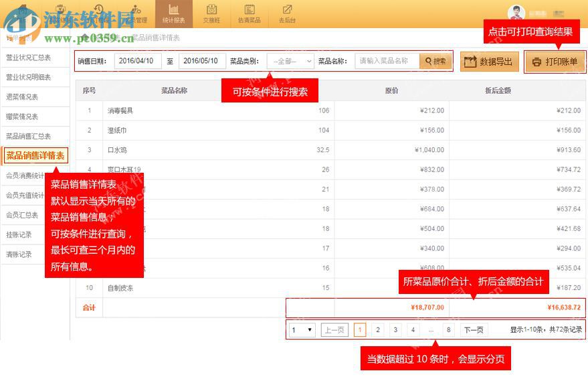This screenshot has height=377, width=588.
Task: Click quantity 32.5 for 口水鸡
Action: pos(323,150)
